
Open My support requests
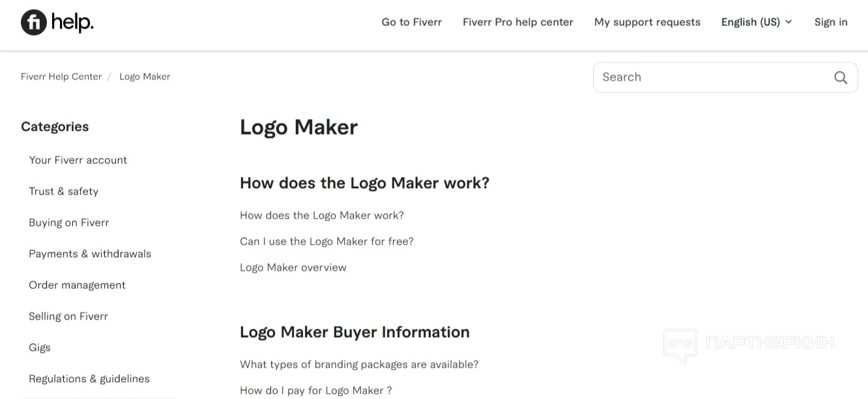[647, 22]
